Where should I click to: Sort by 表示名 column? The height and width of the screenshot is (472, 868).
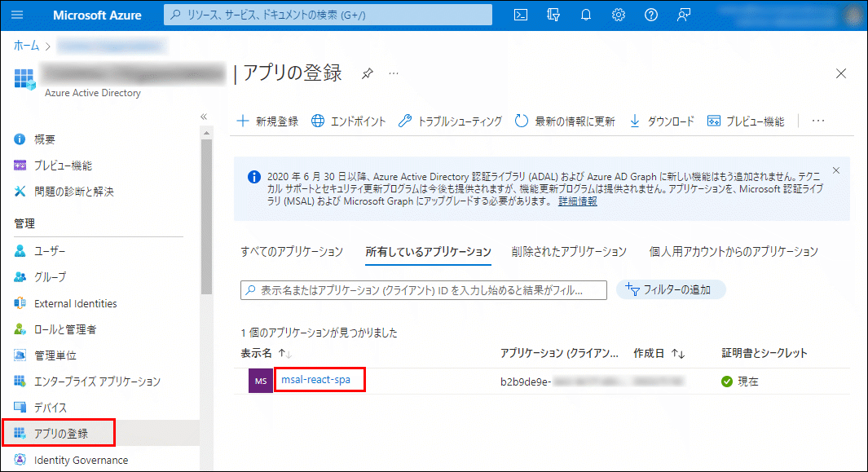point(266,353)
